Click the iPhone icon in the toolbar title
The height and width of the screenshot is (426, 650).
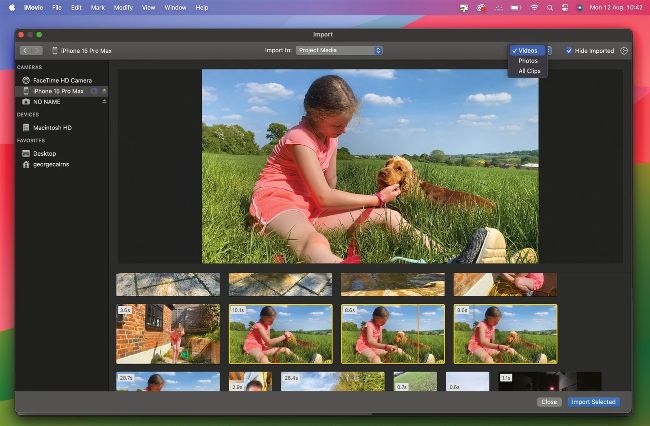54,51
